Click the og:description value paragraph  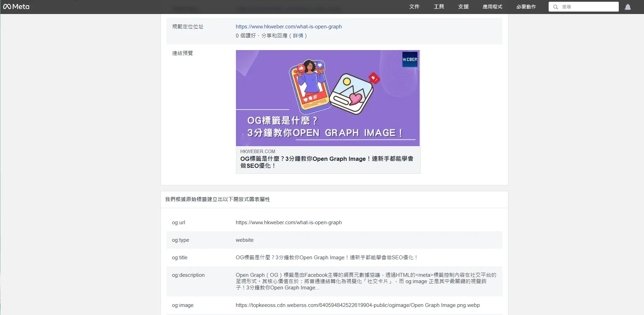366,281
